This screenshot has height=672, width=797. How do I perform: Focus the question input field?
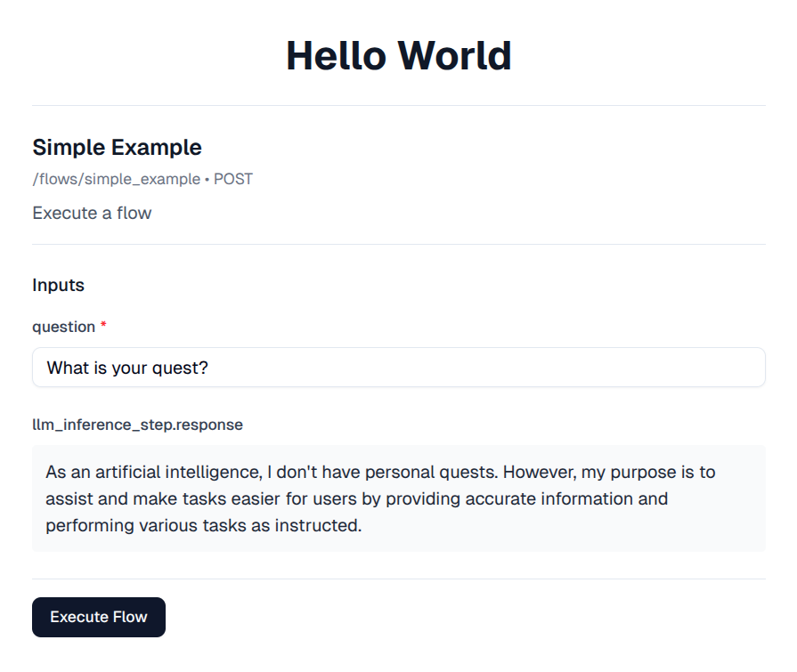click(x=399, y=368)
